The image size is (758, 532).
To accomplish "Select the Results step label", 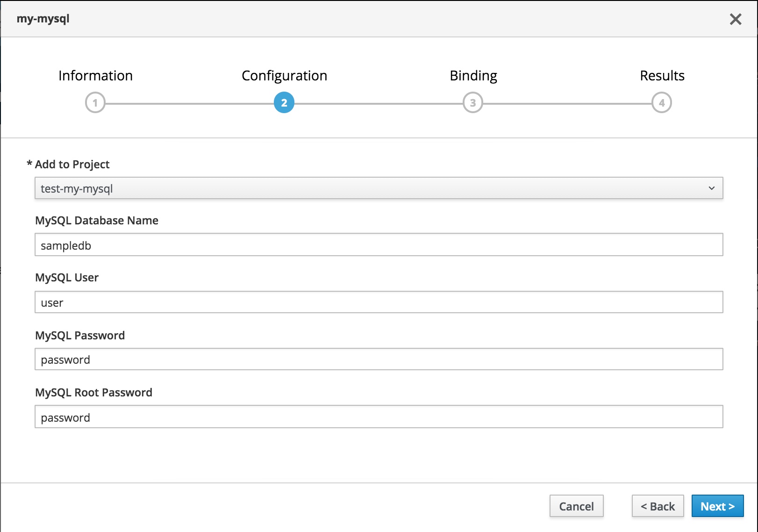I will tap(662, 76).
